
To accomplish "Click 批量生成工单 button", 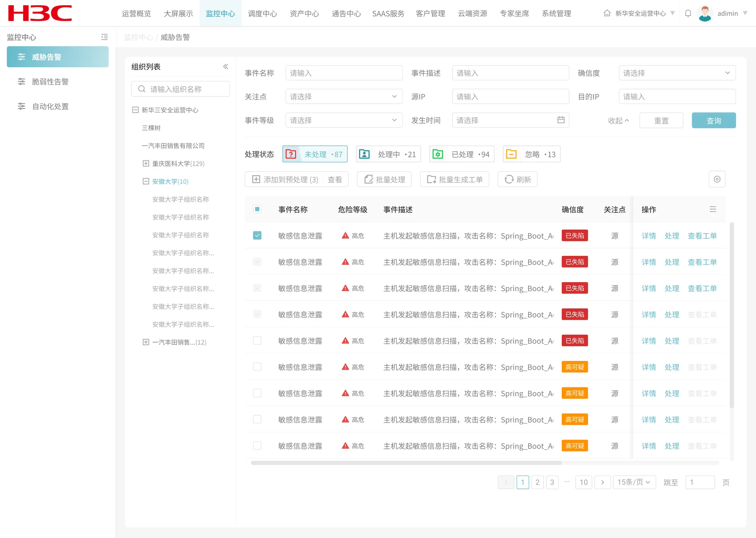I will tap(454, 179).
